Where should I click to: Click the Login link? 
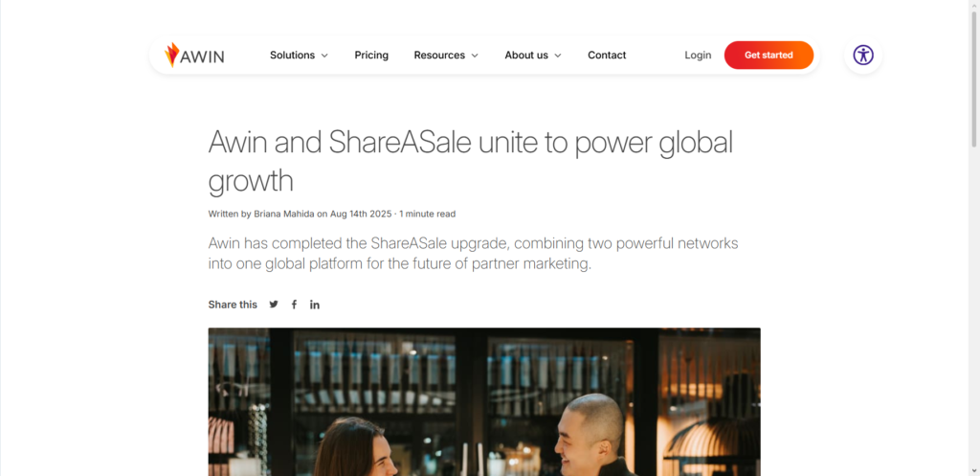click(698, 55)
